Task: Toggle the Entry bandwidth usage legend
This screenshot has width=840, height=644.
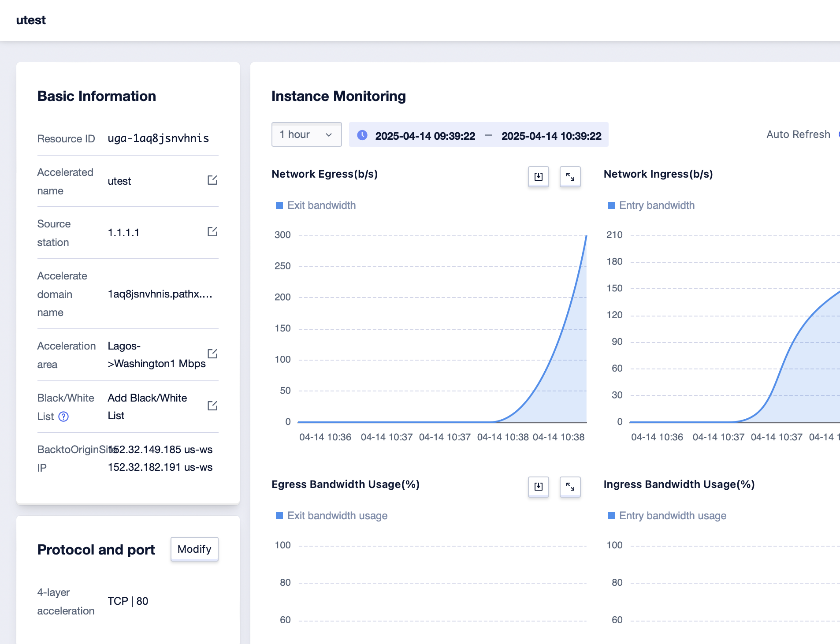Action: click(x=667, y=516)
